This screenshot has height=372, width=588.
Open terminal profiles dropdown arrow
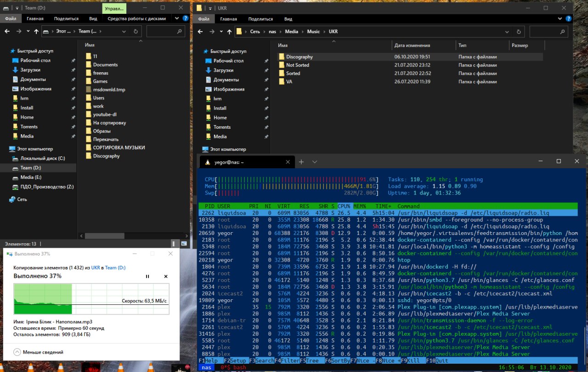tap(315, 162)
